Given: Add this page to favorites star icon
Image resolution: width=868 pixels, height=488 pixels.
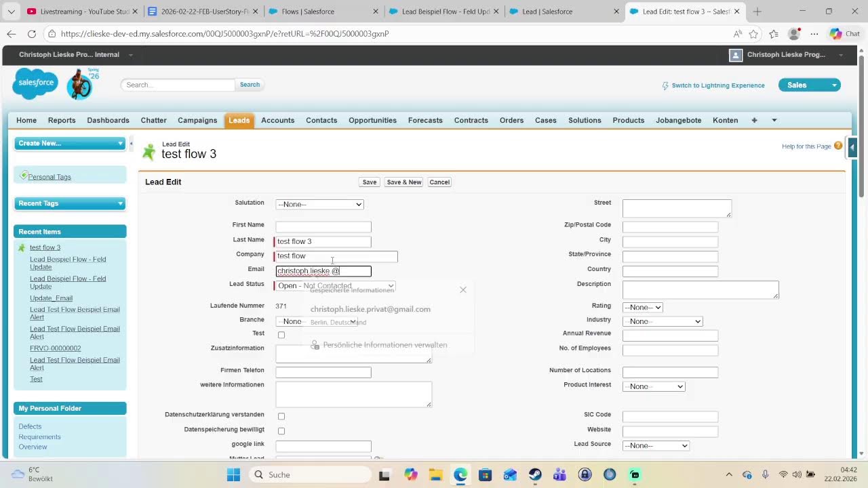Looking at the screenshot, I should tap(753, 33).
